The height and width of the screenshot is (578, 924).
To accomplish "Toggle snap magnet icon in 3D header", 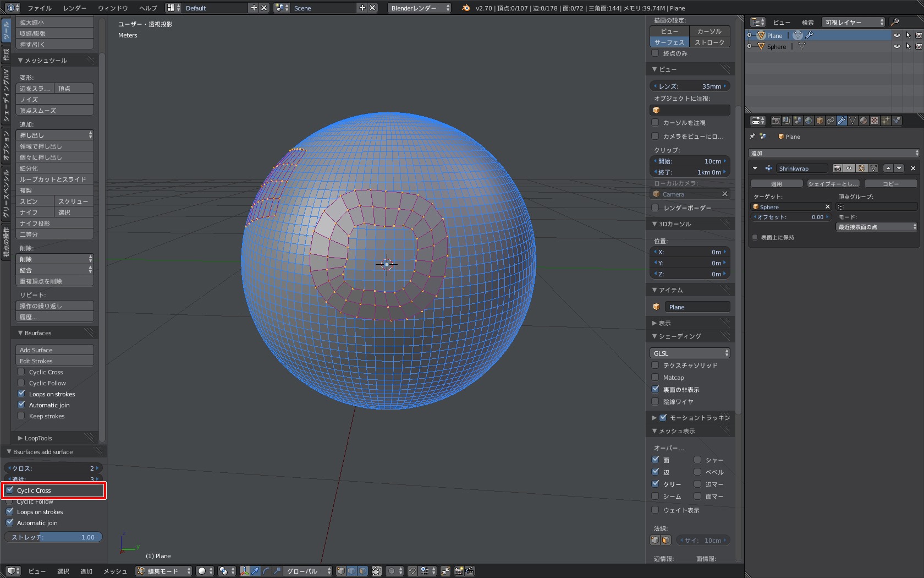I will [x=412, y=571].
